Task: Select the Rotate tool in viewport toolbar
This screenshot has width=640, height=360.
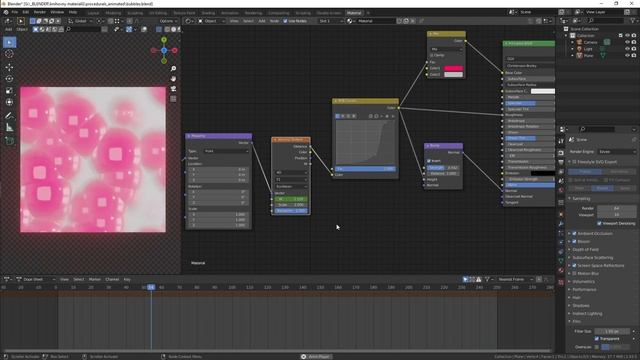Action: tap(10, 78)
